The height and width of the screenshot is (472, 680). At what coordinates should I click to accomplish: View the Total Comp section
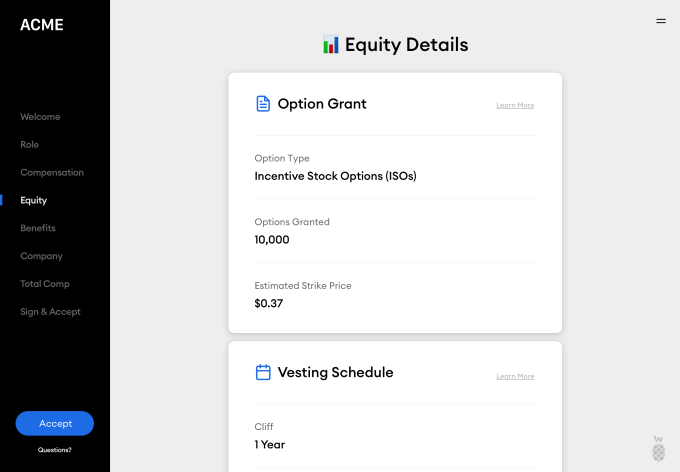click(x=45, y=284)
